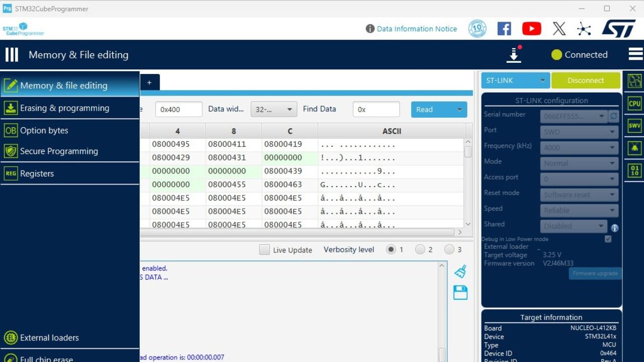Open the X (Twitter) icon link
Screen dimensions: 644x362
pos(559,29)
